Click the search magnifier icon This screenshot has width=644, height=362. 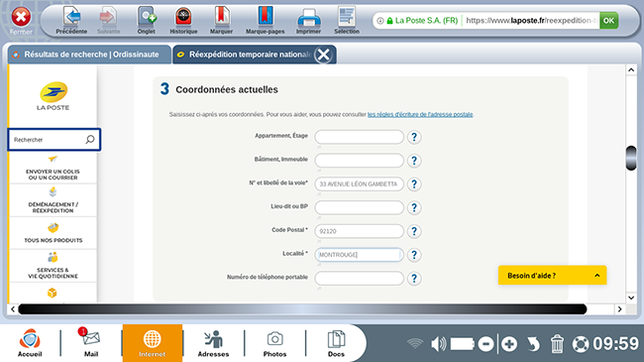pos(90,140)
